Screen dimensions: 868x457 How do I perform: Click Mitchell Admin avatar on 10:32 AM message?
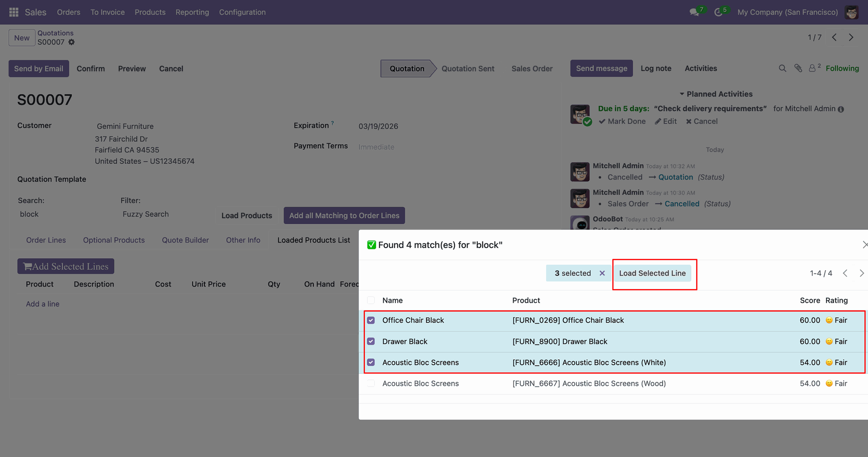point(580,172)
